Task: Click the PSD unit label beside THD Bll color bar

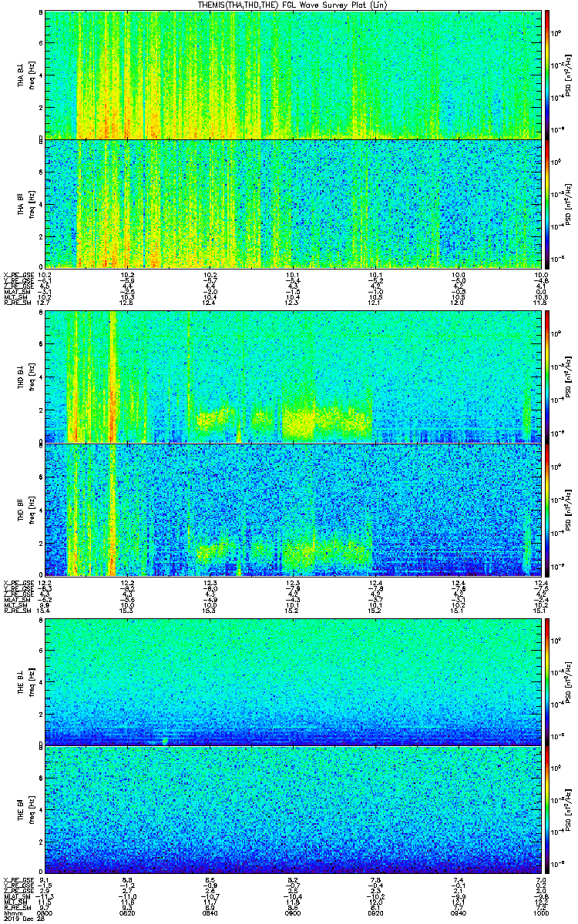Action: [x=567, y=511]
